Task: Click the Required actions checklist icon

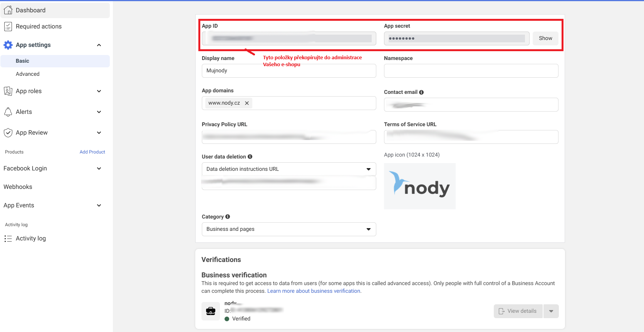Action: (x=8, y=27)
